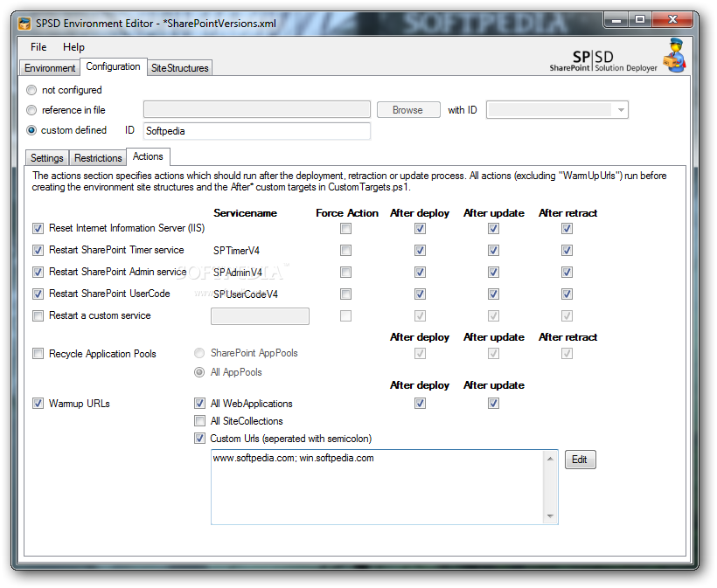This screenshot has height=588, width=717.
Task: Toggle After deploy for Warmup URLs
Action: tap(420, 404)
